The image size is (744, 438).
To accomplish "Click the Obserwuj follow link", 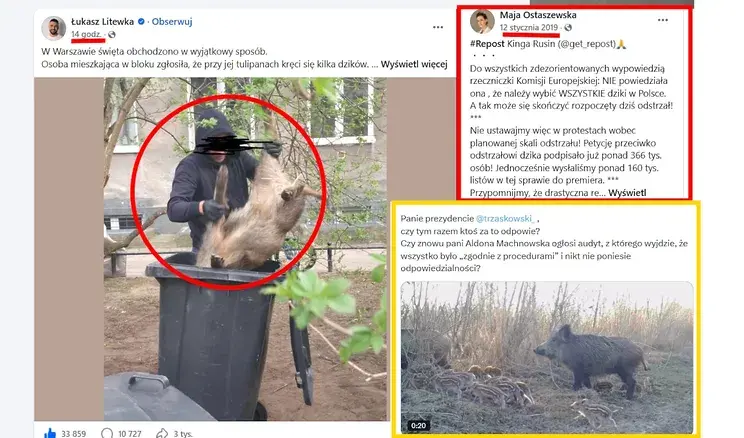I will tap(172, 21).
